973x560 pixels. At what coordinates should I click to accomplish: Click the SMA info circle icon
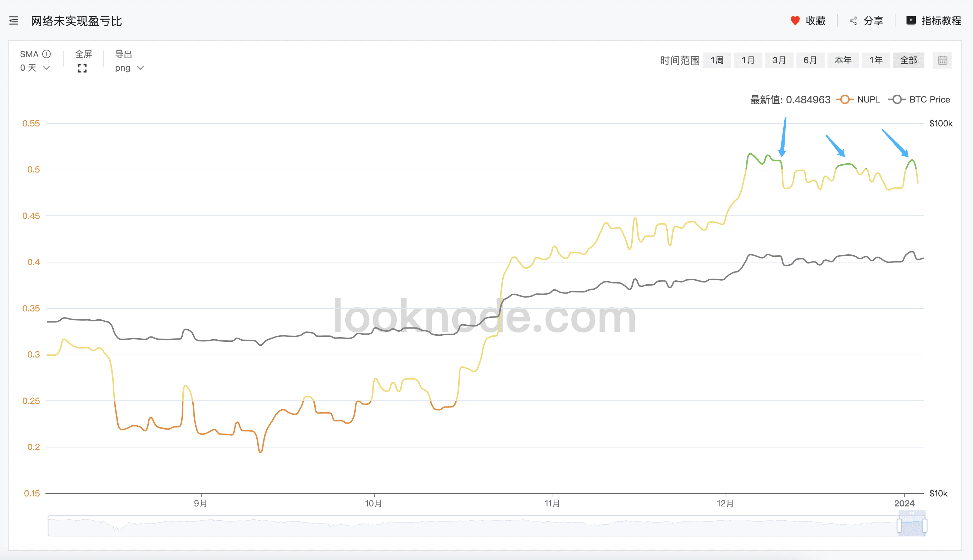(x=46, y=54)
